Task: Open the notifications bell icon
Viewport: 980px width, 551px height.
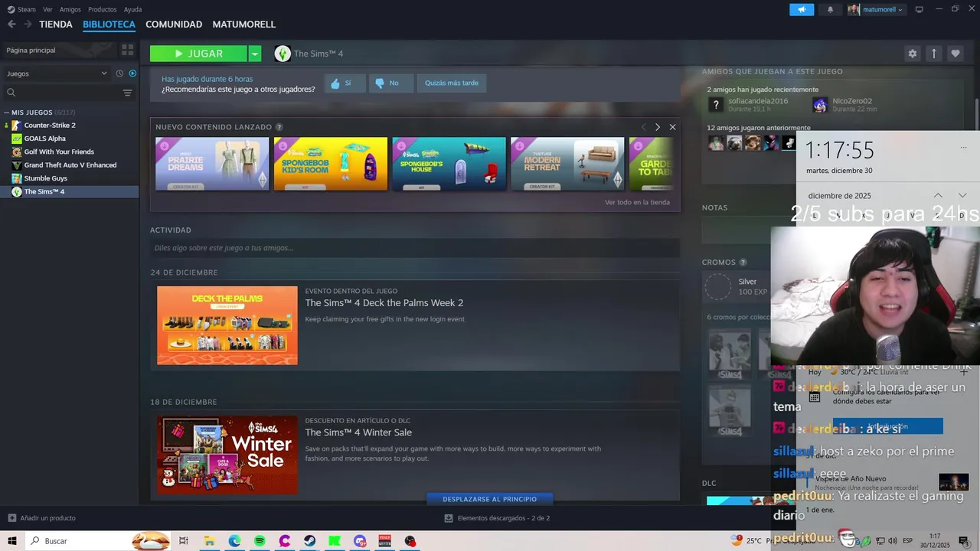Action: tap(830, 9)
